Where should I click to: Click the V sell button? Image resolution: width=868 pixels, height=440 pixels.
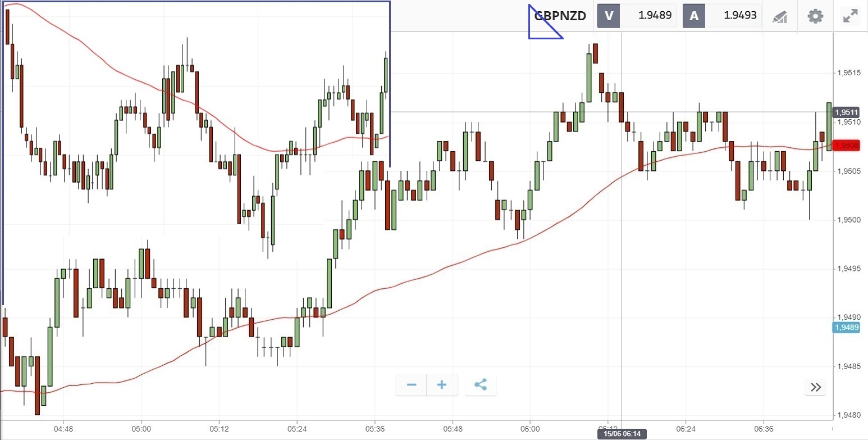click(609, 16)
